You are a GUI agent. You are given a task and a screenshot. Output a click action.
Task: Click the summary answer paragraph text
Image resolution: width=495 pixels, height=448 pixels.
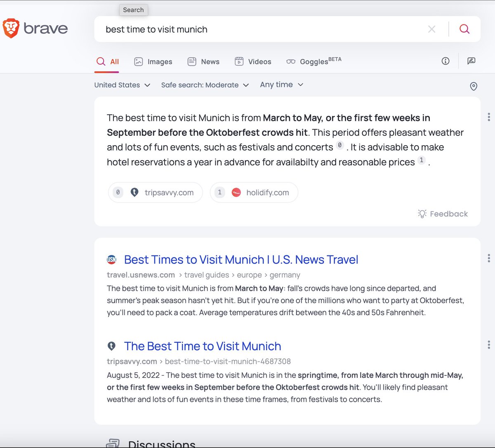pyautogui.click(x=285, y=140)
